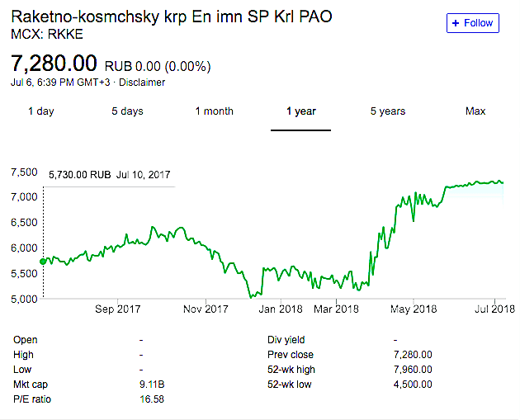The height and width of the screenshot is (420, 520).
Task: Click the 52-wk high value 7,960.00
Action: click(x=413, y=370)
